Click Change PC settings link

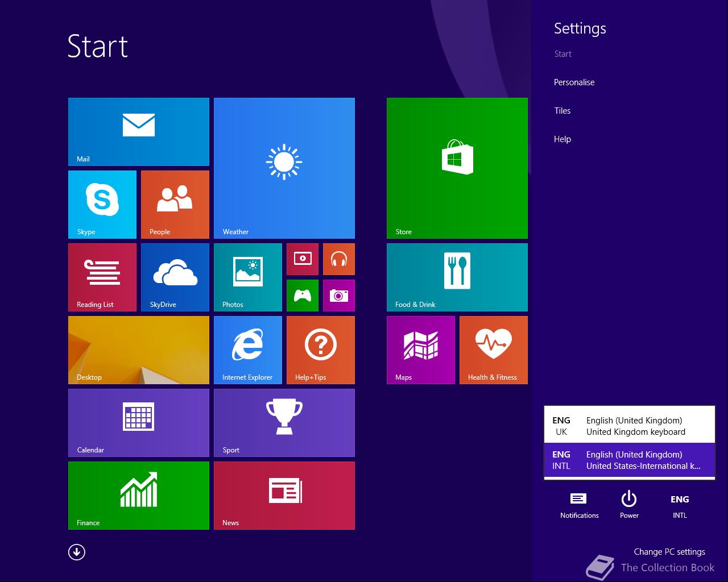[669, 552]
